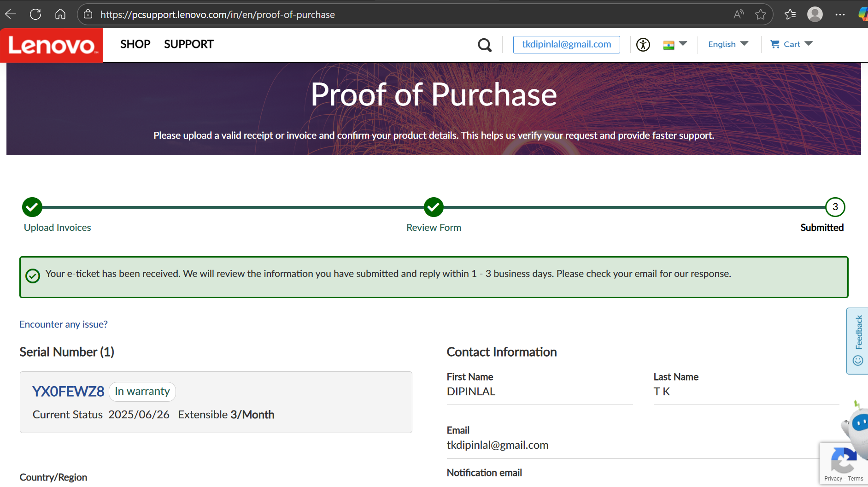Go to browser home page icon
Image resolution: width=868 pixels, height=487 pixels.
60,14
